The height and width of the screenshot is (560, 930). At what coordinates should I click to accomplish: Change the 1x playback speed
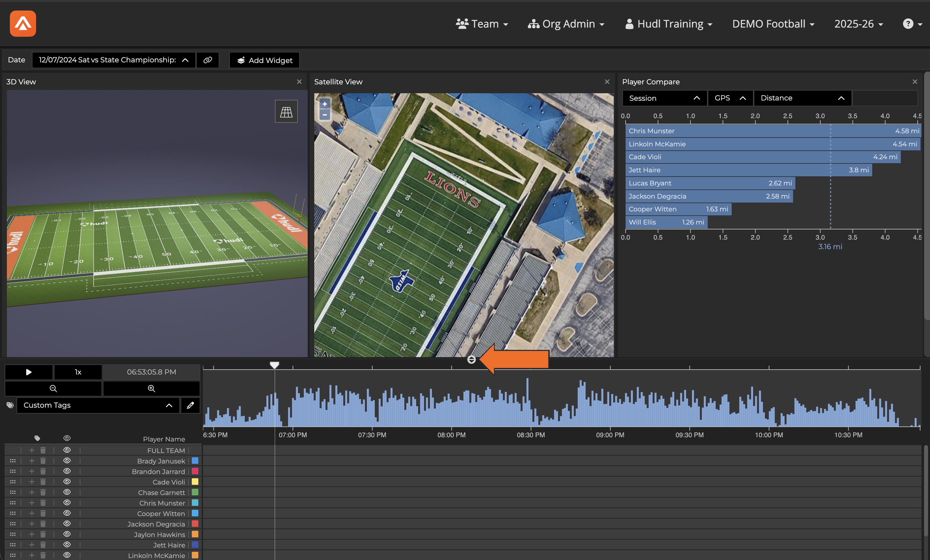click(x=78, y=372)
